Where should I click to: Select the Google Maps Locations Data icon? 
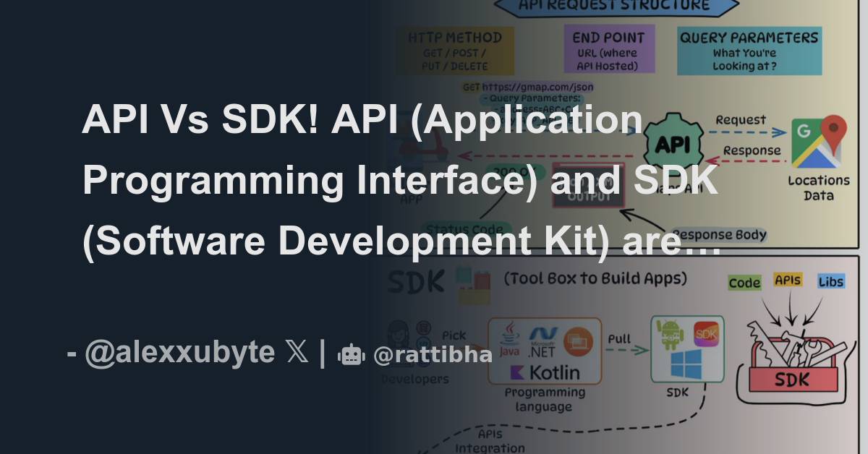[x=817, y=142]
